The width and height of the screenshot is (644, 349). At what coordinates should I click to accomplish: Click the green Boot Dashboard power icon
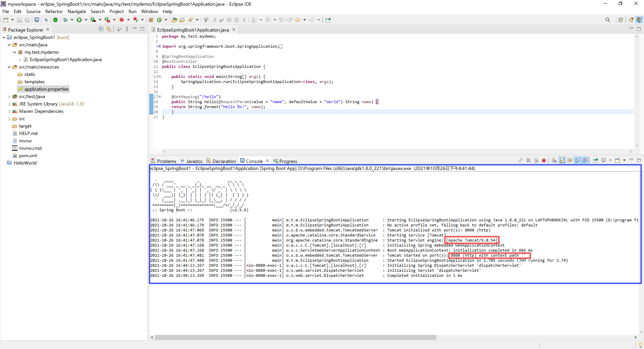(55, 20)
